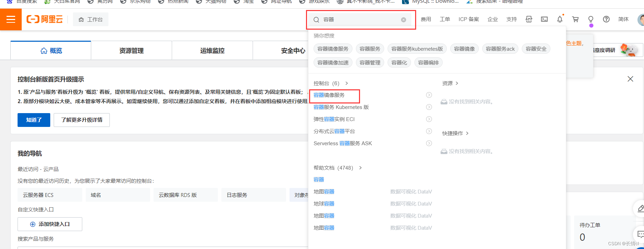The image size is (644, 249).
Task: Select the 运维监控 tab
Action: (x=212, y=51)
